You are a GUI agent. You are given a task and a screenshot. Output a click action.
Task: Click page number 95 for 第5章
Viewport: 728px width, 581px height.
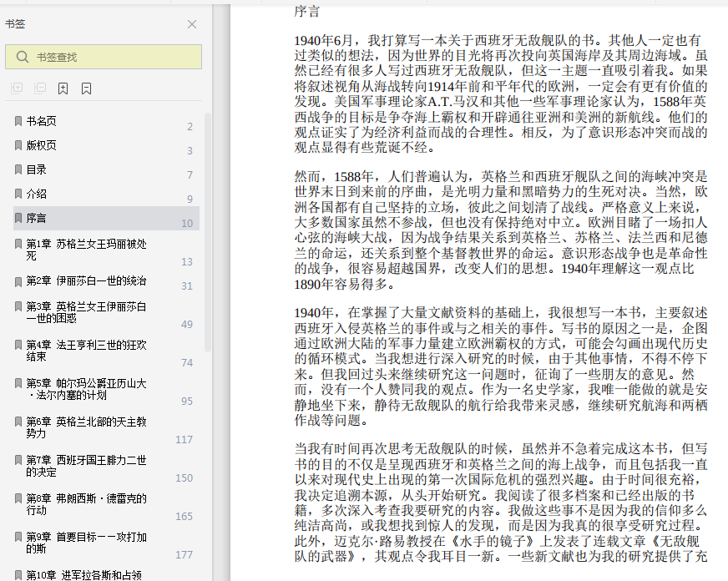pos(187,401)
